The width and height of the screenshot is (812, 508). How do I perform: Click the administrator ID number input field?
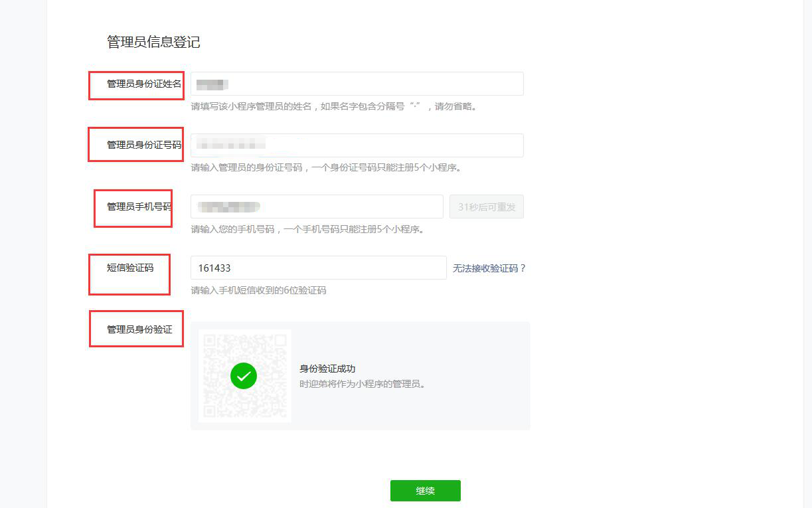pos(357,145)
